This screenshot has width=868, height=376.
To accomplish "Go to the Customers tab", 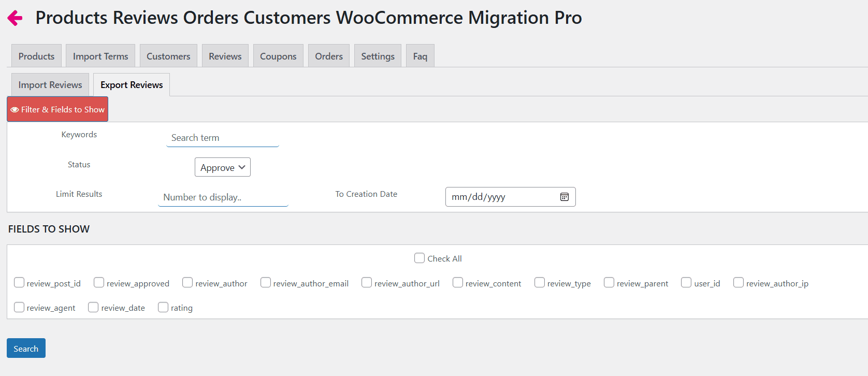I will [x=168, y=56].
